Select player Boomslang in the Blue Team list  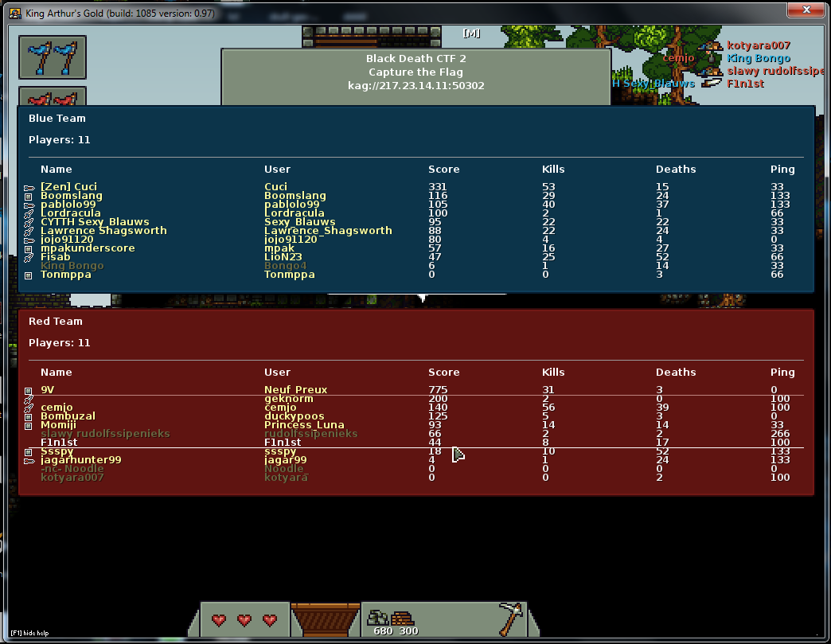tap(72, 196)
